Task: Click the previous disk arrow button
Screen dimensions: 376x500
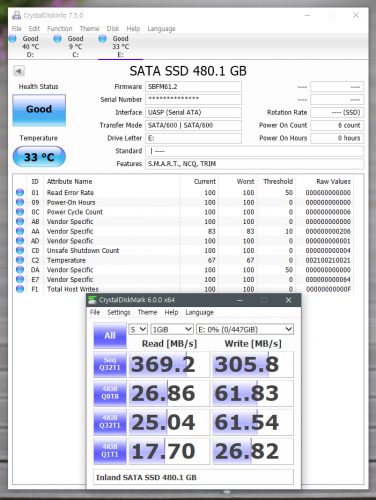Action: [19, 71]
